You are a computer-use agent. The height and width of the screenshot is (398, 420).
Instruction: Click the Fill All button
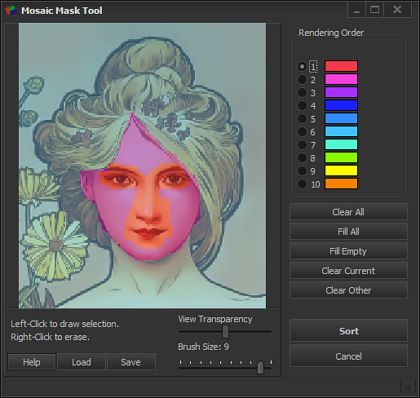(348, 231)
